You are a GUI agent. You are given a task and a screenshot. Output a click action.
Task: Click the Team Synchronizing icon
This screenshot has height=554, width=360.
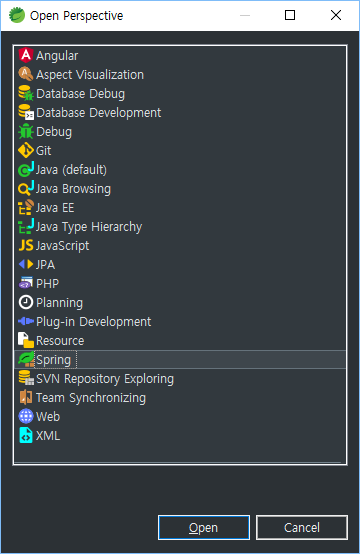[26, 398]
